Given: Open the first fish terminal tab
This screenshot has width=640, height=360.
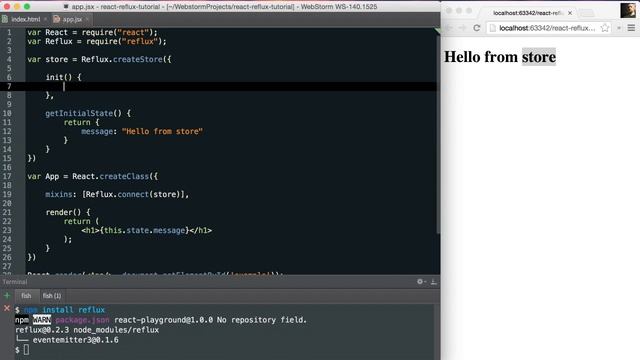Looking at the screenshot, I should click(26, 296).
